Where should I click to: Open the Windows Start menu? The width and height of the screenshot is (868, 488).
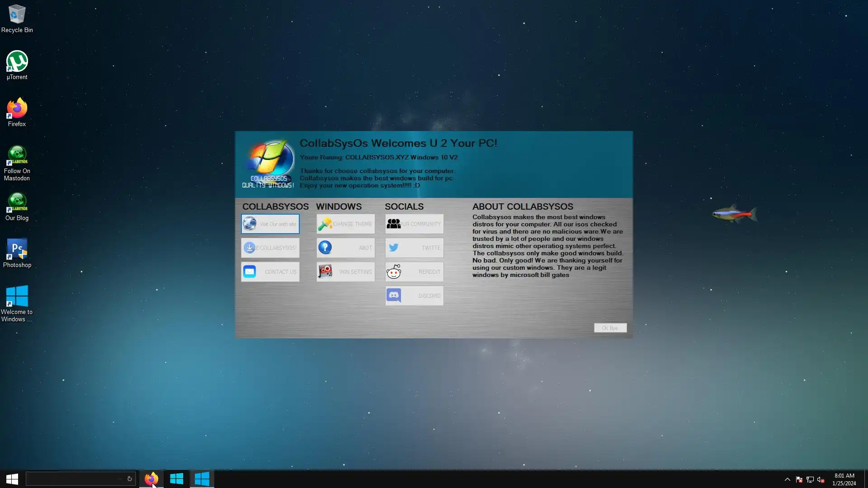pyautogui.click(x=12, y=479)
